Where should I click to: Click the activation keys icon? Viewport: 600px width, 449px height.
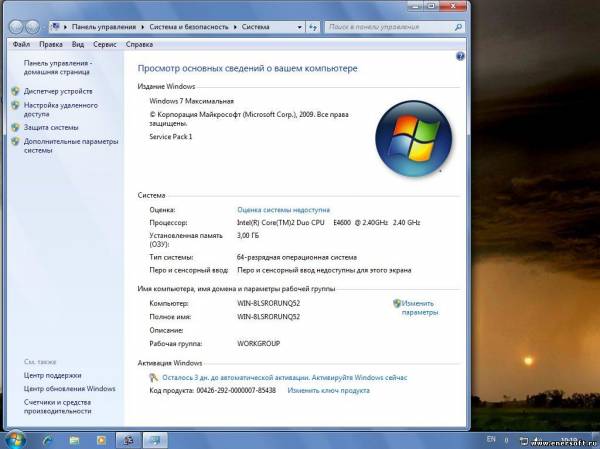[x=153, y=378]
